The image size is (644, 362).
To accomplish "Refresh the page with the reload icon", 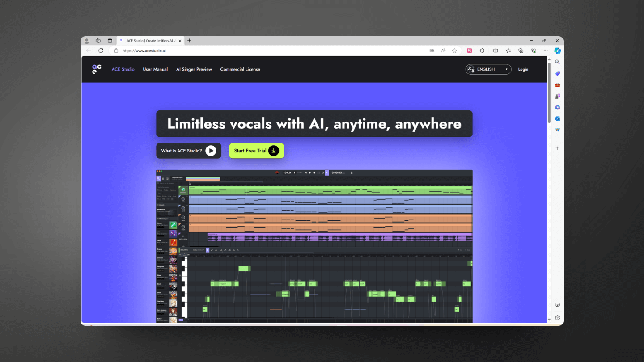I will tap(101, 51).
